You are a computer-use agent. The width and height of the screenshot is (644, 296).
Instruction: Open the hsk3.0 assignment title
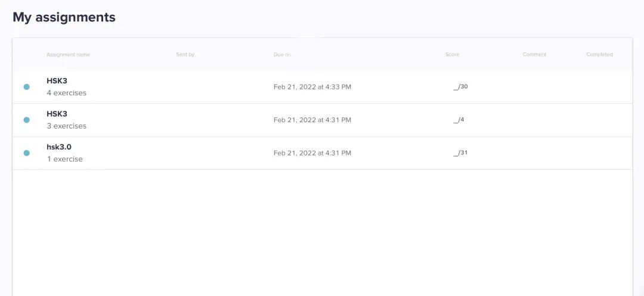coord(59,147)
